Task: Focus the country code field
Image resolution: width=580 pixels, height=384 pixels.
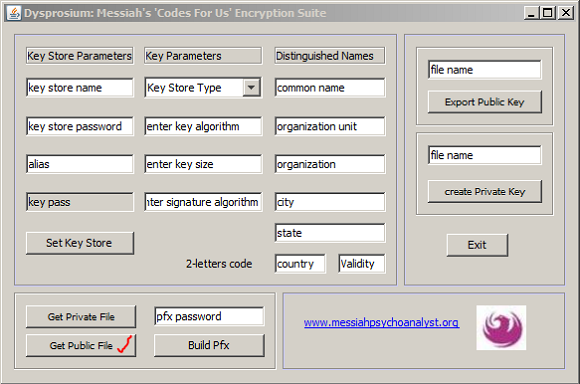Action: tap(300, 264)
